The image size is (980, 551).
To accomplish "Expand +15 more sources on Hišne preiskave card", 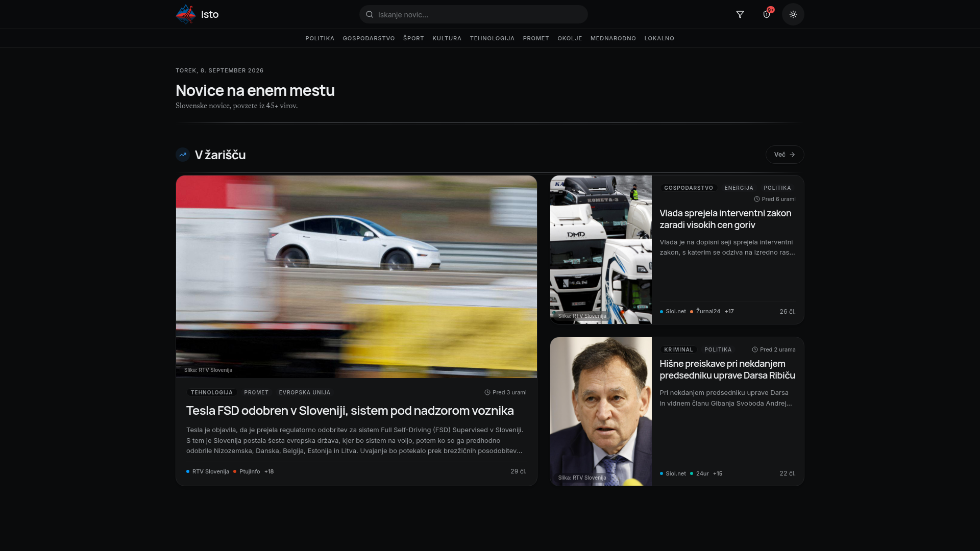I will point(718,473).
